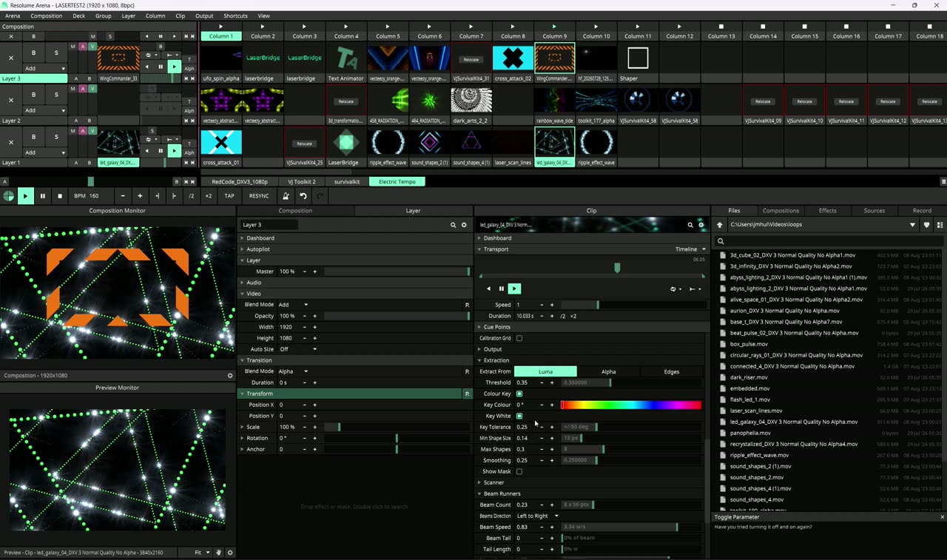Image resolution: width=947 pixels, height=560 pixels.
Task: Solo Layer 2 with S button
Action: [56, 95]
